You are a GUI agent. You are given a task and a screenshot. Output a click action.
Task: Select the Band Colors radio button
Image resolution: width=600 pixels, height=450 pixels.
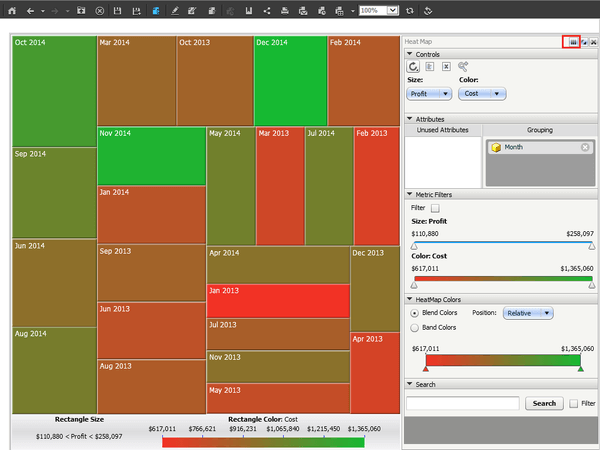414,328
